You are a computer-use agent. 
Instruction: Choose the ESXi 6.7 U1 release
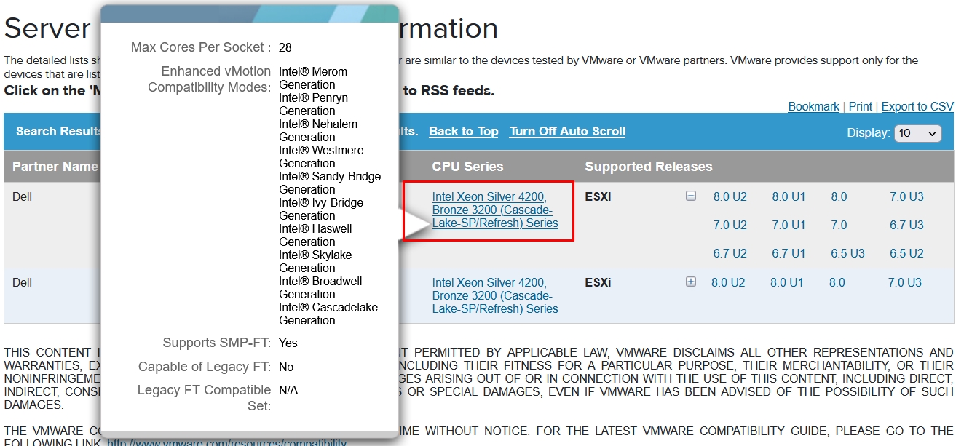(789, 253)
